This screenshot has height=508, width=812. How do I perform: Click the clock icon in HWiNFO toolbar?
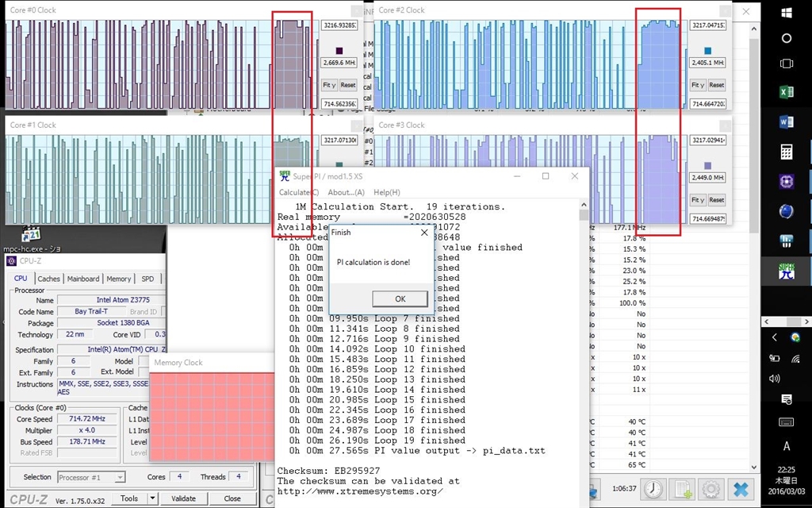[653, 489]
